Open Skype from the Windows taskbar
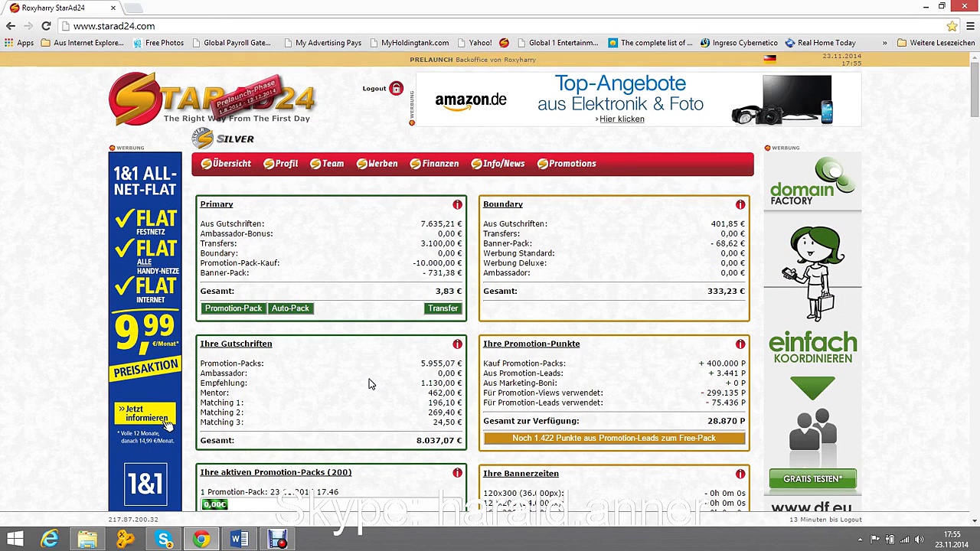This screenshot has width=980, height=551. pos(164,540)
